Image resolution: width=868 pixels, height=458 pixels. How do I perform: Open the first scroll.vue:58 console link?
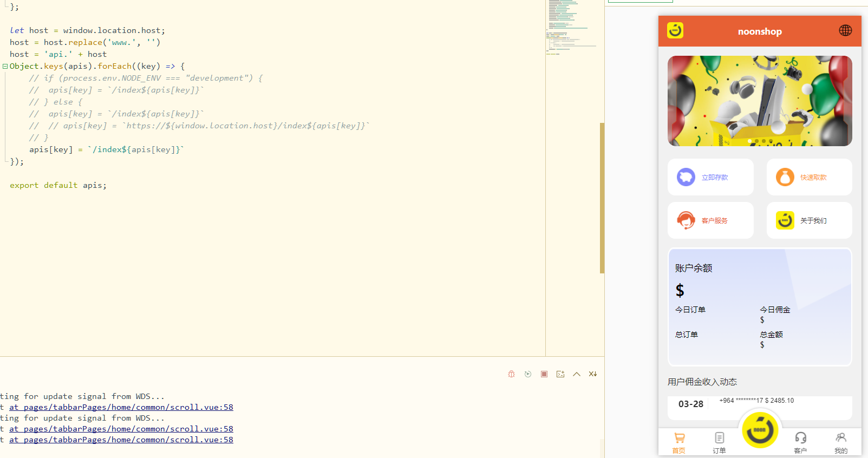pyautogui.click(x=121, y=407)
